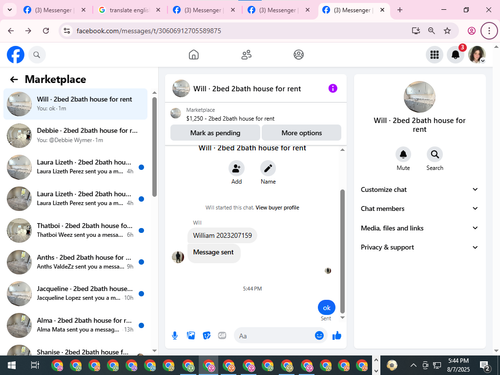500x375 pixels.
Task: Open the Facebook menu grid icon
Action: (434, 55)
